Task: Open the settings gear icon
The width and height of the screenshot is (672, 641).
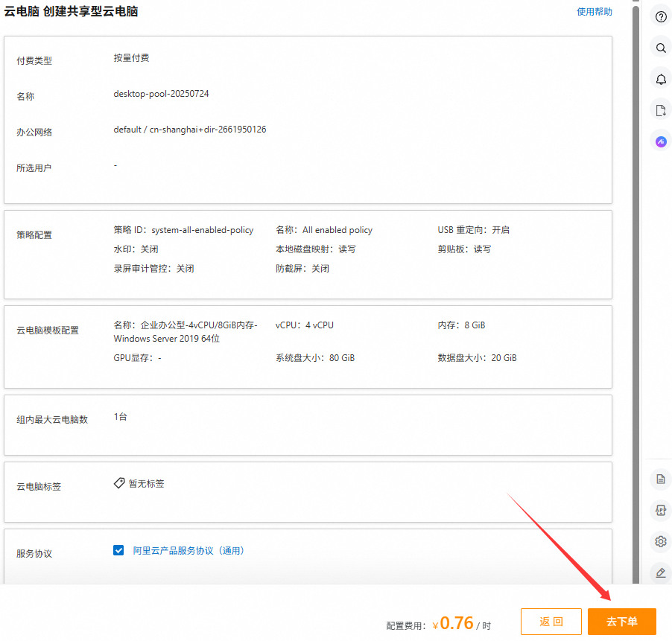Action: (660, 541)
